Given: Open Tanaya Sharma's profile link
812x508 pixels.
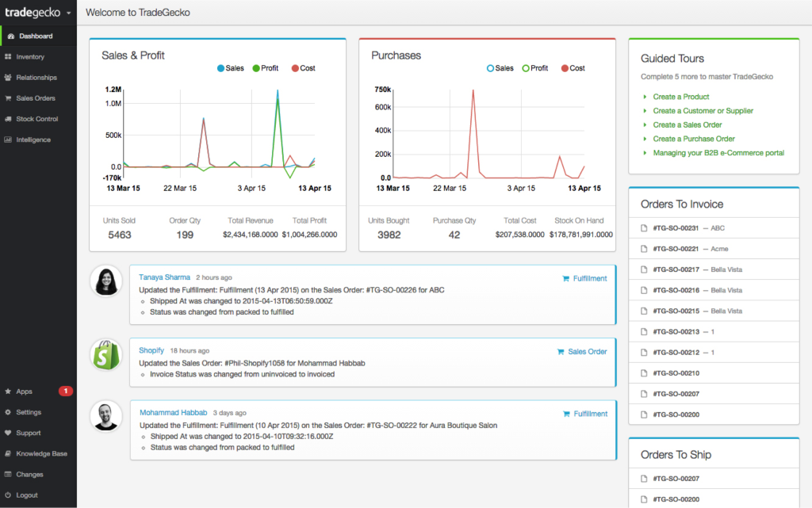Looking at the screenshot, I should click(165, 277).
